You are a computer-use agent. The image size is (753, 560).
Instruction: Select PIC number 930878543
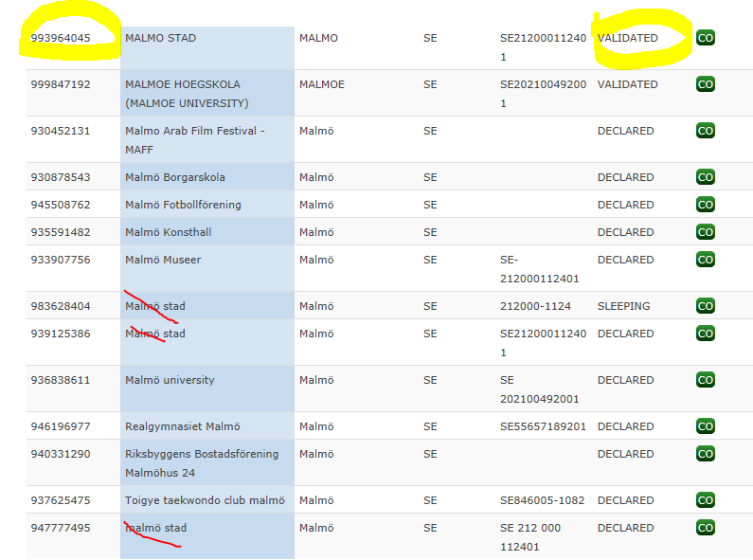click(61, 177)
